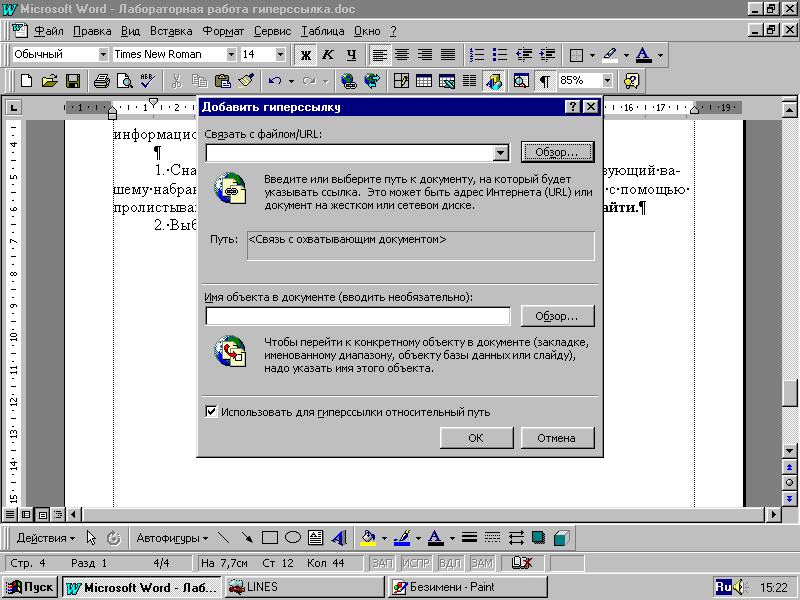This screenshot has width=800, height=600.
Task: Open the Файл menu
Action: click(49, 31)
